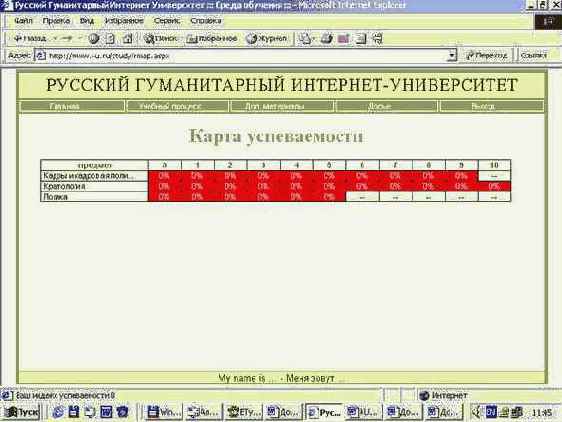The height and width of the screenshot is (422, 562).
Task: Click column header 5 in grade table
Action: 329,165
